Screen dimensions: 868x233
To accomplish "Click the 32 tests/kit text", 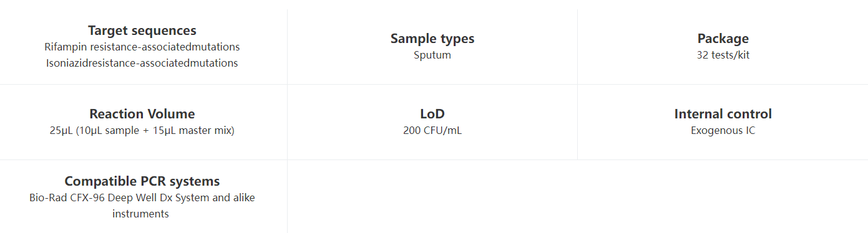I will (x=723, y=55).
